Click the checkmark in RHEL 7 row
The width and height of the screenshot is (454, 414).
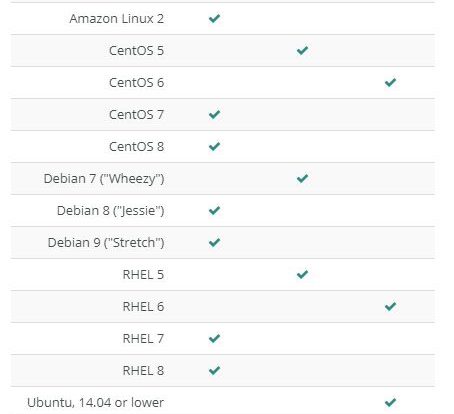214,338
